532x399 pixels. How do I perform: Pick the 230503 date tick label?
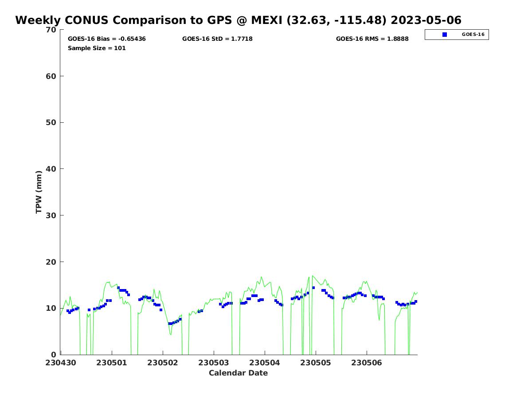pyautogui.click(x=214, y=362)
